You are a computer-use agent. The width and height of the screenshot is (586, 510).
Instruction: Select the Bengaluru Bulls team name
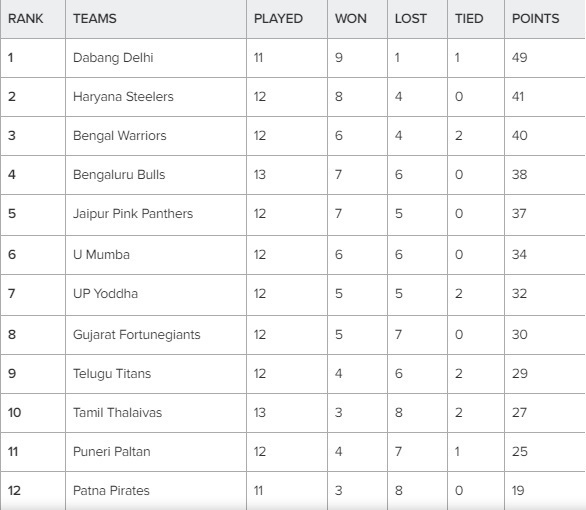[x=119, y=174]
